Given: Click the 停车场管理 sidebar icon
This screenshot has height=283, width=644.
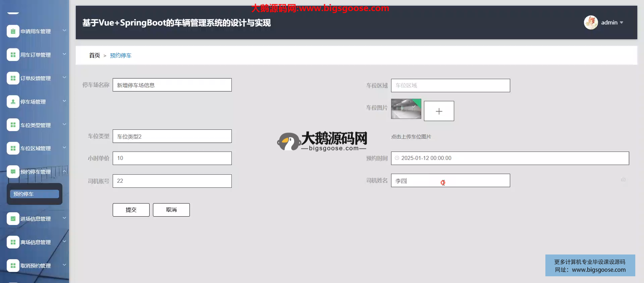Looking at the screenshot, I should (13, 102).
